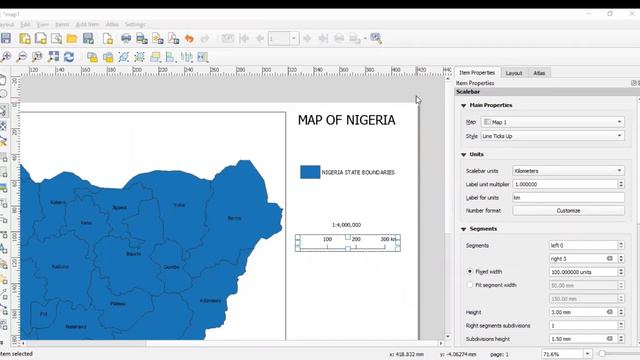Viewport: 640px width, 360px height.
Task: Click data-defined override icon beside right segments
Action: pos(610,258)
